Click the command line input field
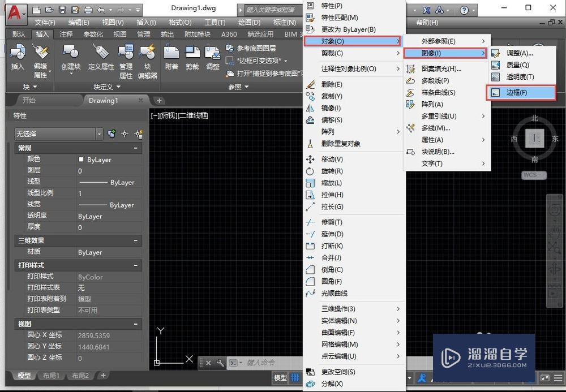Screen dimensions: 566x392 [x=260, y=363]
